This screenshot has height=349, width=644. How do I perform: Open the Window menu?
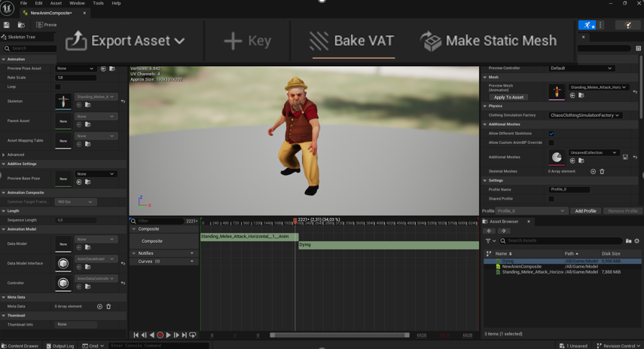tap(77, 3)
